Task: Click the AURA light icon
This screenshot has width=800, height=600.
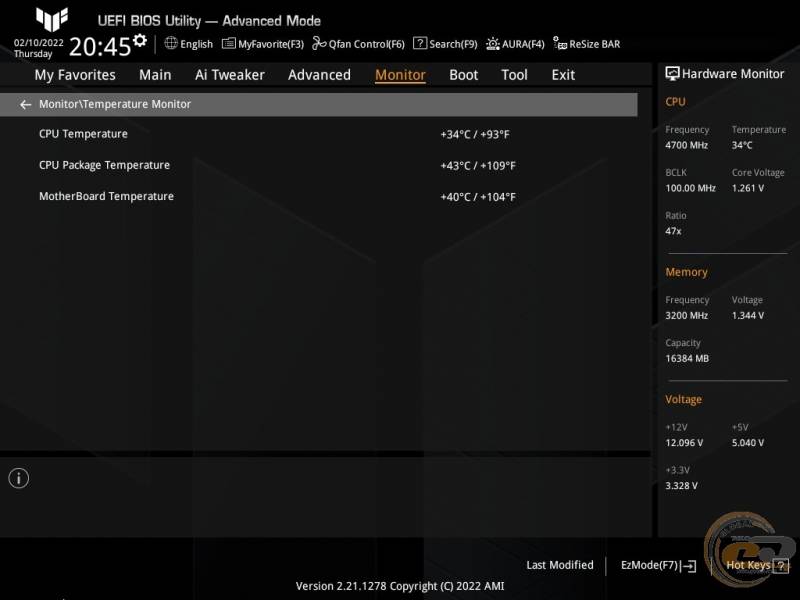Action: point(492,44)
